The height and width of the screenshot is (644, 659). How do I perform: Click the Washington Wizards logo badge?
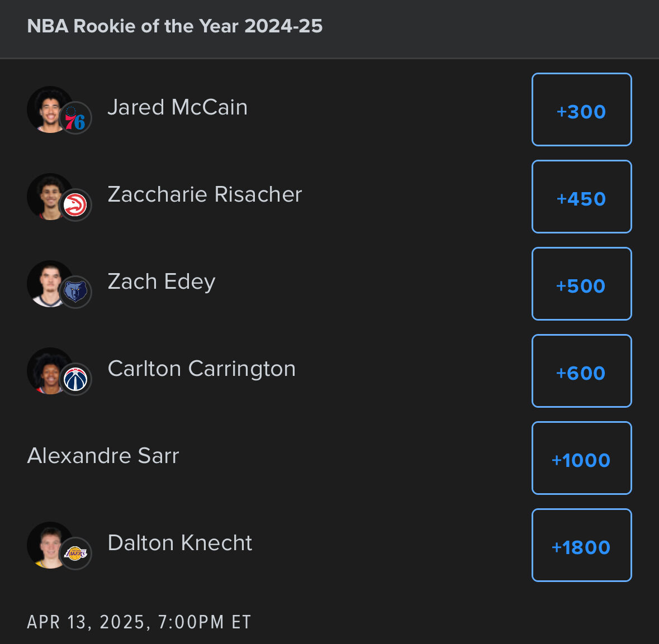[75, 380]
